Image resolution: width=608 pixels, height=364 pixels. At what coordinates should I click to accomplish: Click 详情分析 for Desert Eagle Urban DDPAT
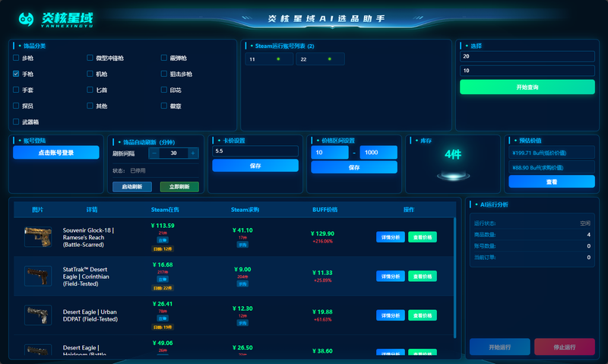tap(391, 315)
